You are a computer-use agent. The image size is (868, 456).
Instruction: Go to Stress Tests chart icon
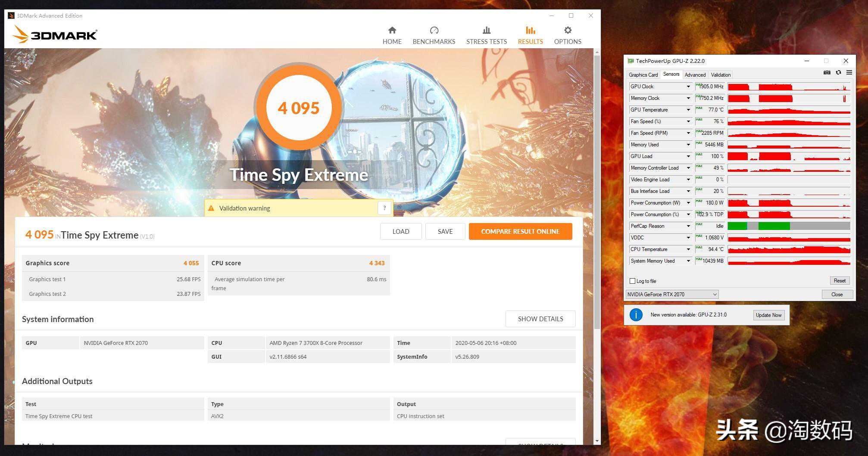[486, 31]
